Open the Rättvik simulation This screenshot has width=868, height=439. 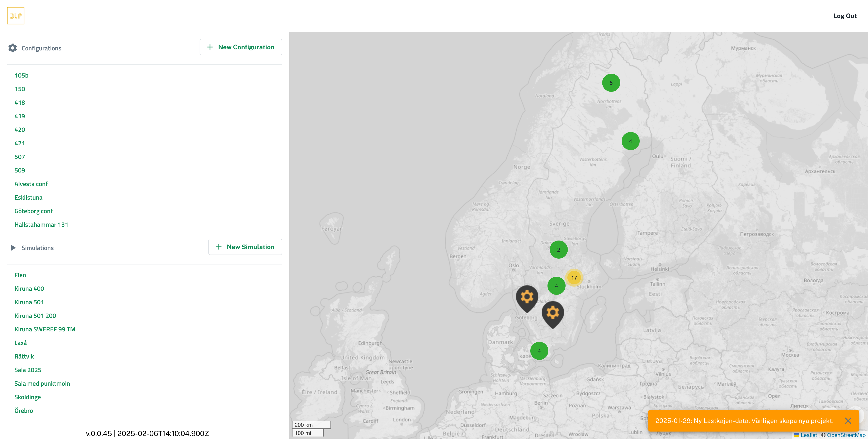tap(24, 356)
